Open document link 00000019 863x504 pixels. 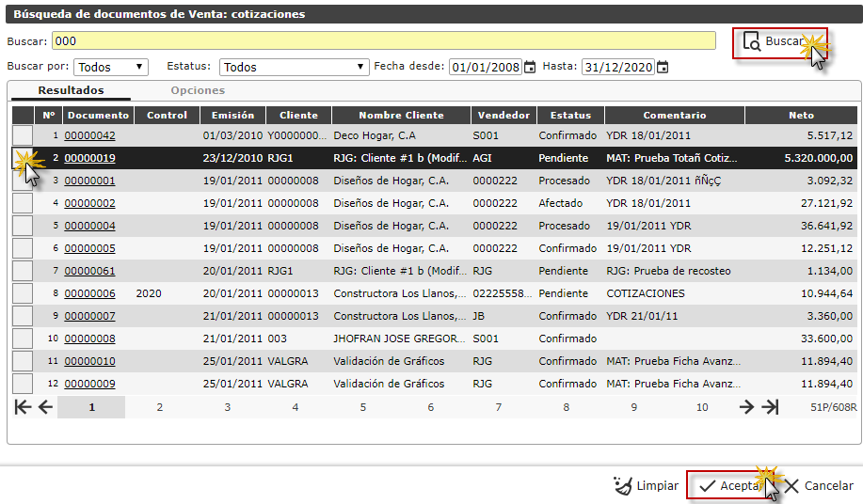[89, 158]
